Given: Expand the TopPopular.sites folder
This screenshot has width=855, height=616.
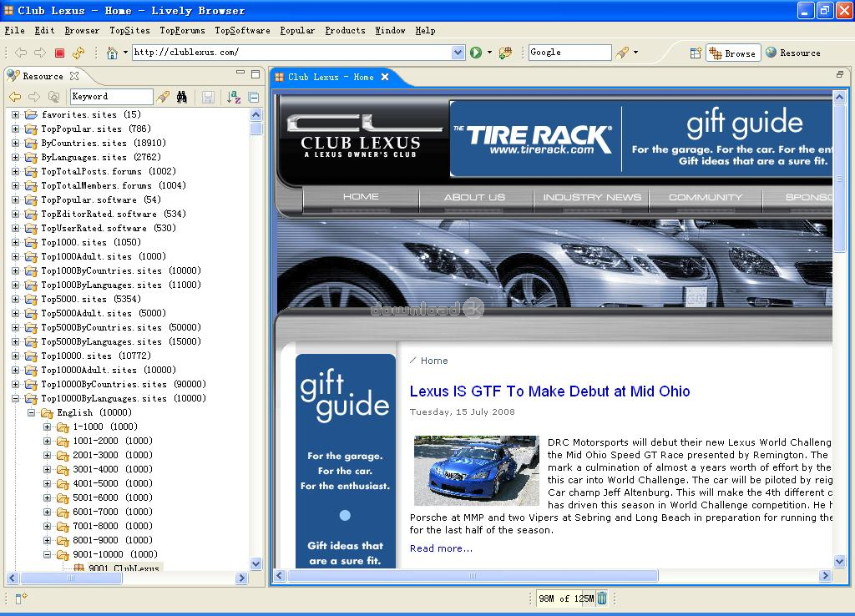Looking at the screenshot, I should coord(15,129).
